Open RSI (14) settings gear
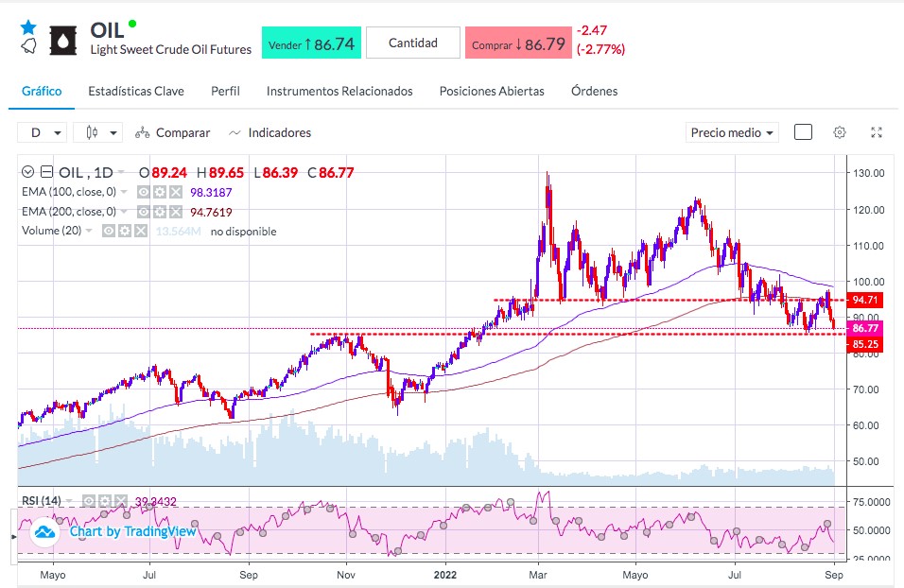This screenshot has height=588, width=904. pyautogui.click(x=104, y=501)
